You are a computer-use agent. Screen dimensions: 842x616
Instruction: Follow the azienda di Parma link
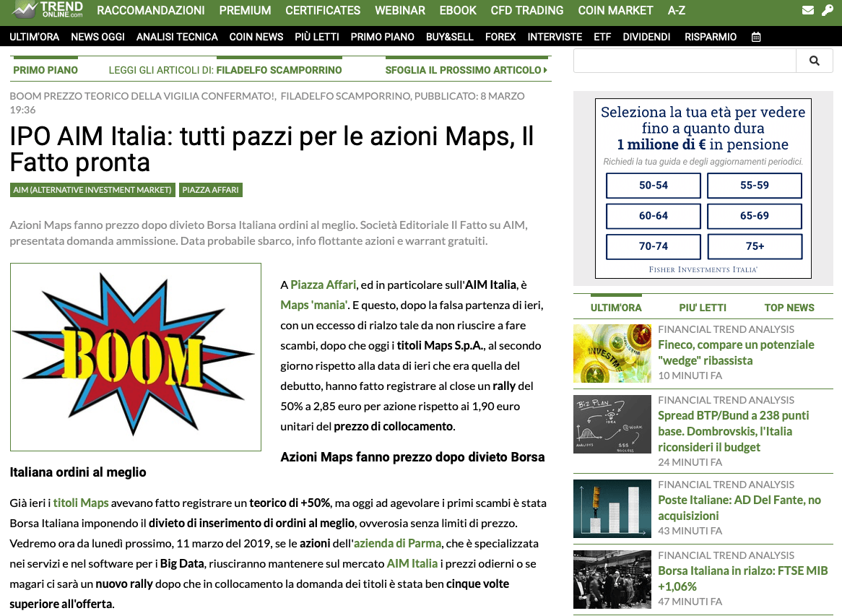coord(397,543)
